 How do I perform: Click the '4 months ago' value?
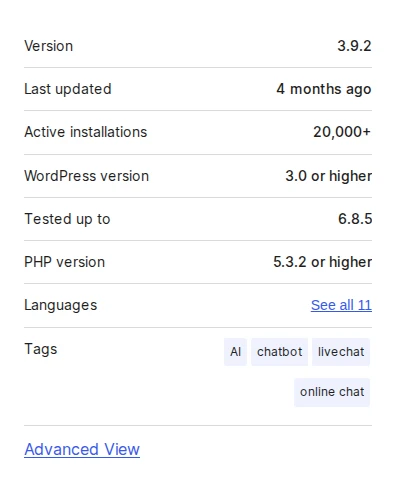(x=324, y=89)
